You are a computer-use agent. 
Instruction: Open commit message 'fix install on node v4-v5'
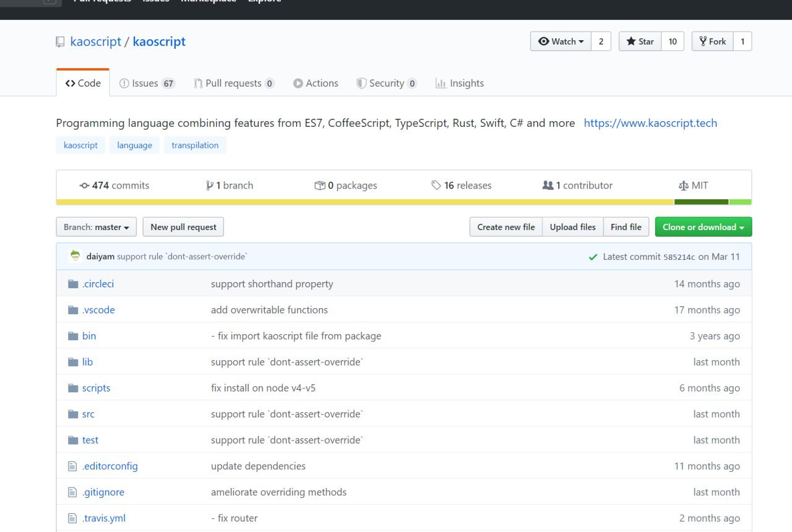pos(263,388)
